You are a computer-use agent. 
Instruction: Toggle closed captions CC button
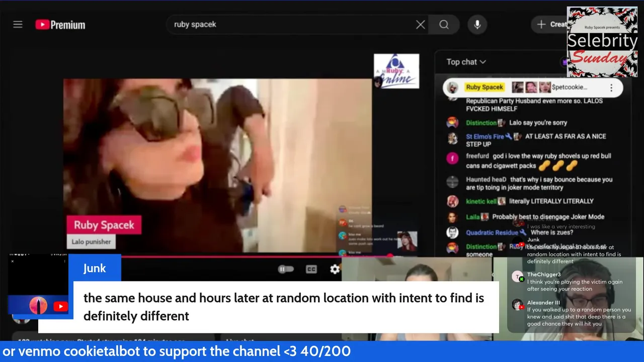point(311,269)
